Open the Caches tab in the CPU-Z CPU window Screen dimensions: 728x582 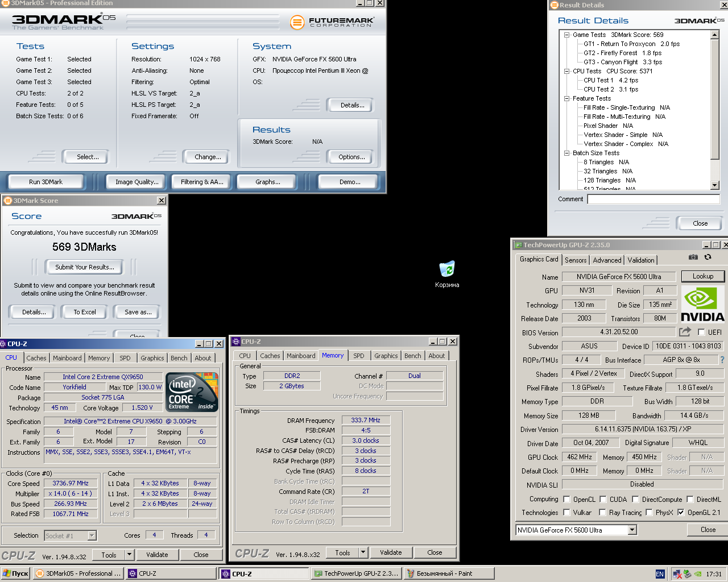(36, 358)
